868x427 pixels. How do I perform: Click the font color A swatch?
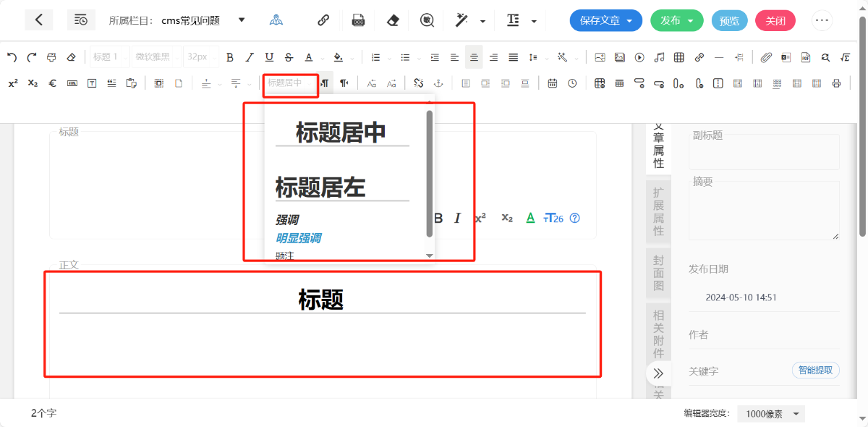[x=309, y=57]
